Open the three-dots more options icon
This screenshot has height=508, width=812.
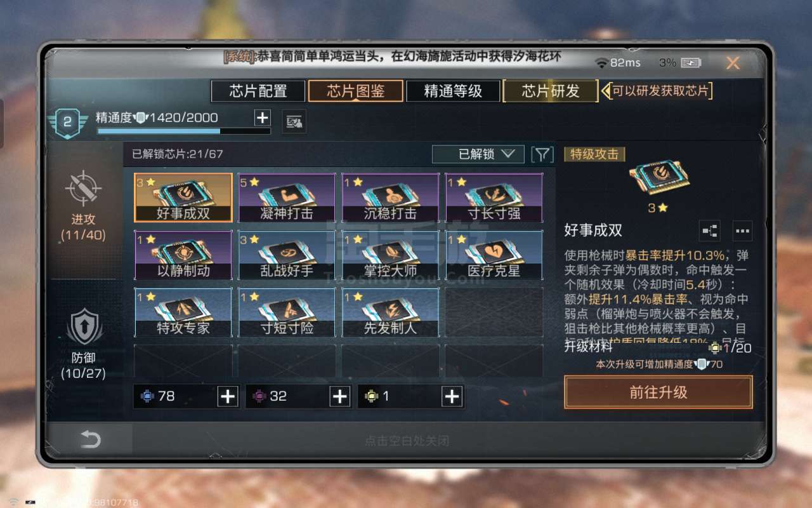tap(742, 231)
